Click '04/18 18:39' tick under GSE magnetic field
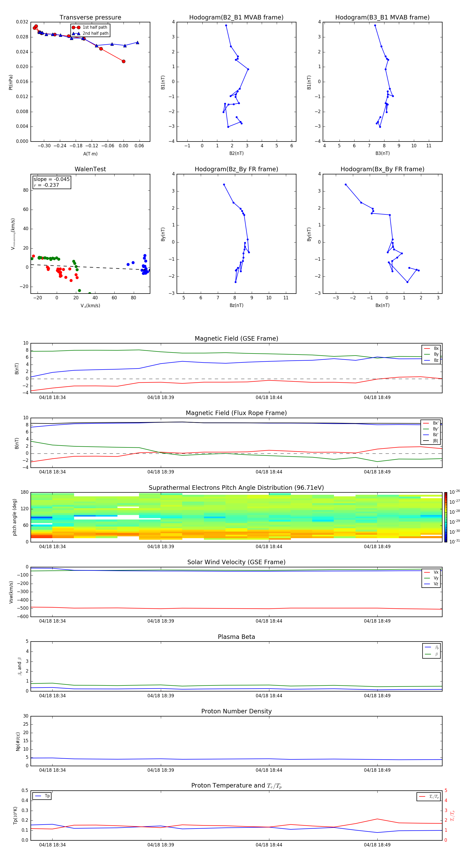This screenshot has height=868, width=473. (161, 397)
